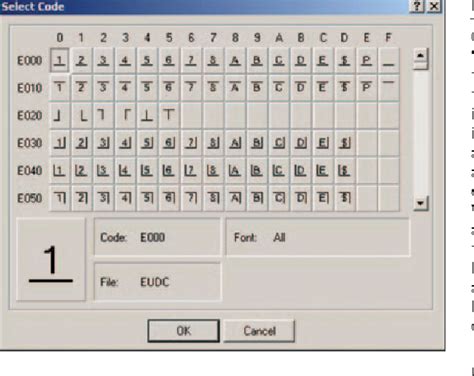The image size is (474, 376).
Task: Click the File EUDC field
Action: 157,282
